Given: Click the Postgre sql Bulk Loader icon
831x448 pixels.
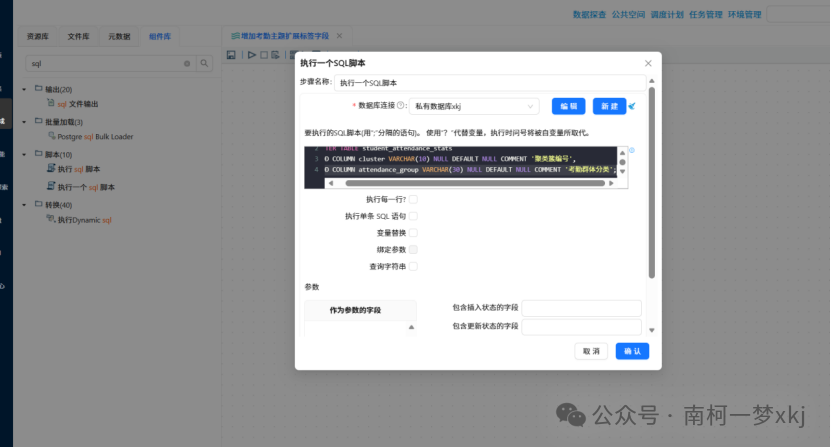Looking at the screenshot, I should (x=51, y=136).
